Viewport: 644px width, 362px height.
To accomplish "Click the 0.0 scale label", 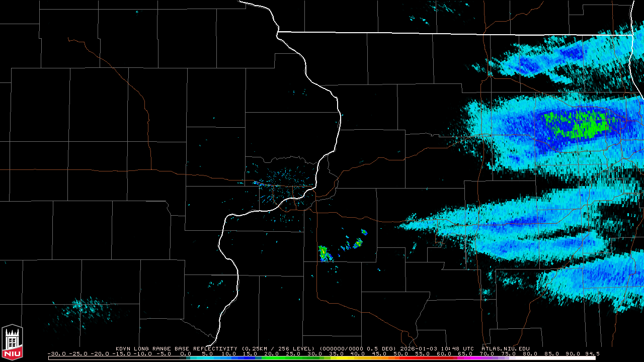I will (x=186, y=354).
